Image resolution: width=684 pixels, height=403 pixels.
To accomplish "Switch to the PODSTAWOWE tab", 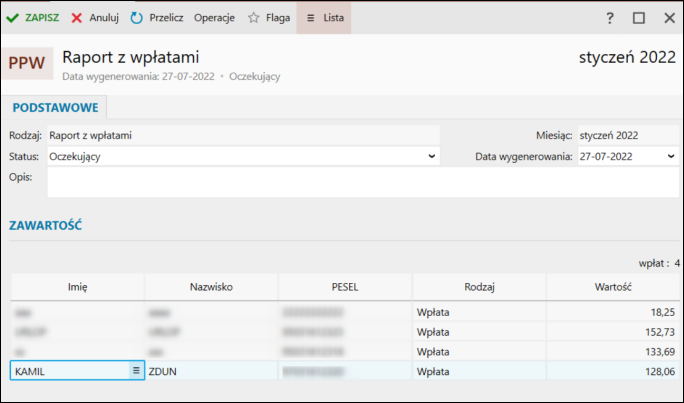I will [x=55, y=108].
